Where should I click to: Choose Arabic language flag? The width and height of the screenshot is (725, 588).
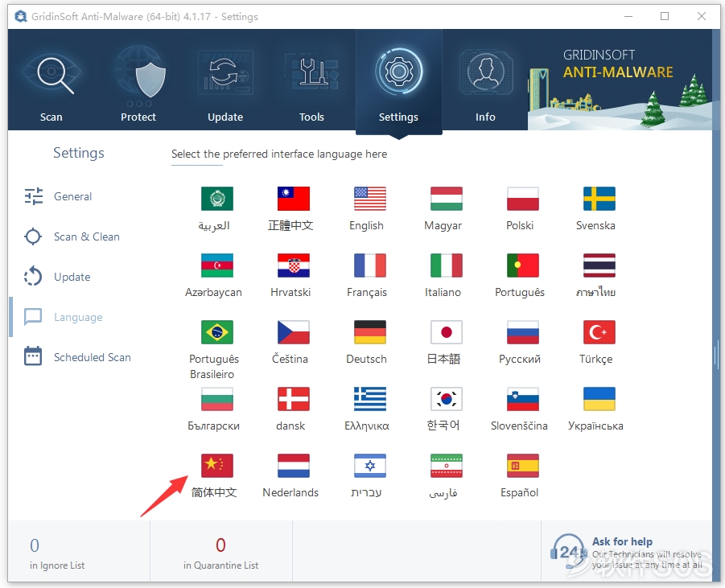(x=217, y=199)
